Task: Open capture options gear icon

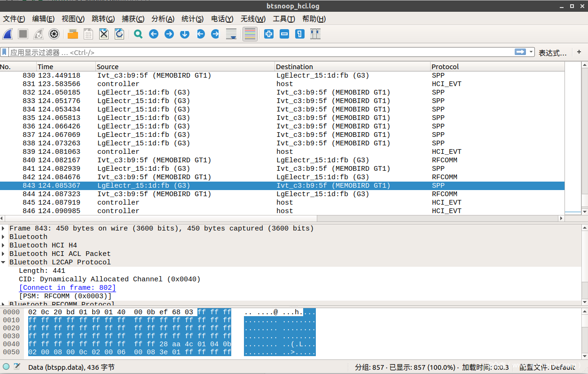Action: pyautogui.click(x=54, y=34)
